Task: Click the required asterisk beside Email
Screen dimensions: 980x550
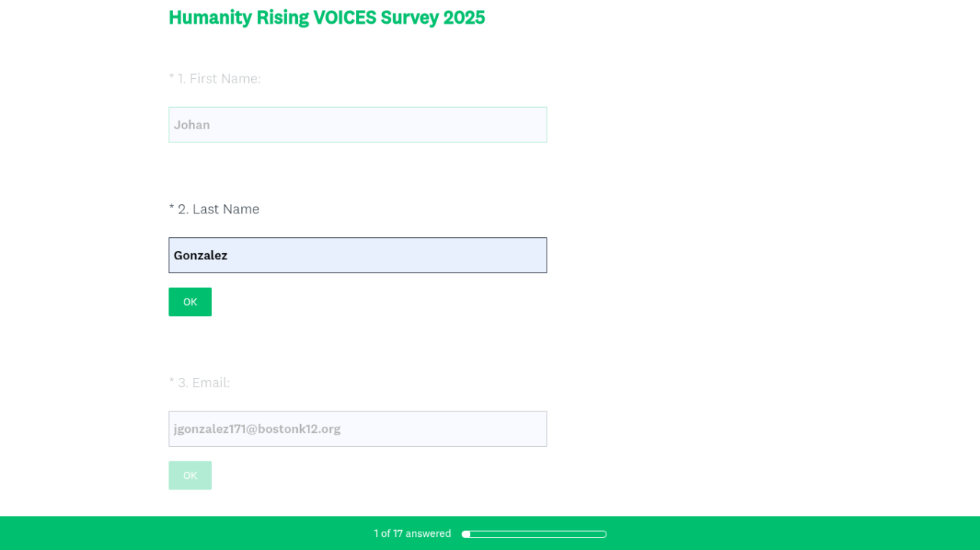Action: tap(171, 382)
